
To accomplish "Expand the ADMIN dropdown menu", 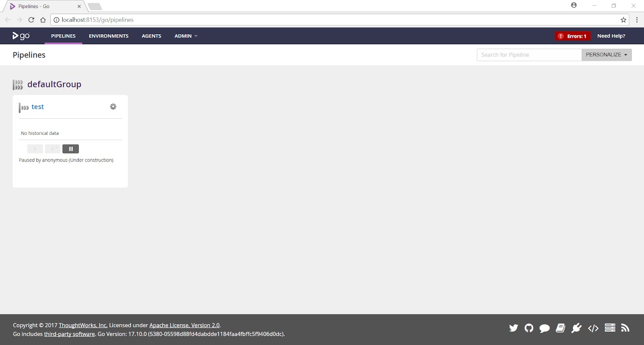I will 186,36.
